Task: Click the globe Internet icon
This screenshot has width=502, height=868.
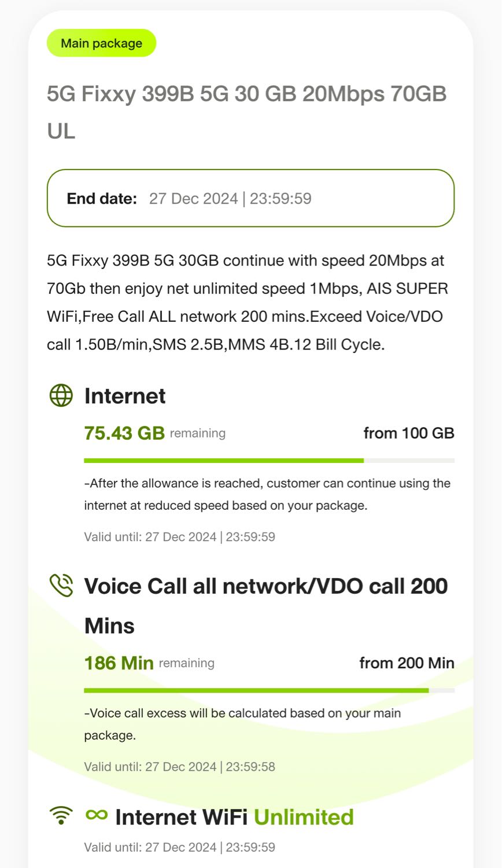Action: point(61,396)
